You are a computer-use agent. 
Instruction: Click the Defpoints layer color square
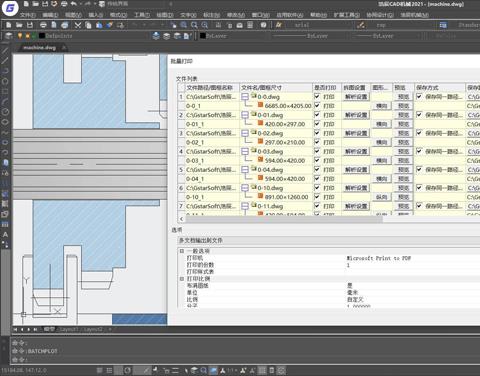point(42,36)
